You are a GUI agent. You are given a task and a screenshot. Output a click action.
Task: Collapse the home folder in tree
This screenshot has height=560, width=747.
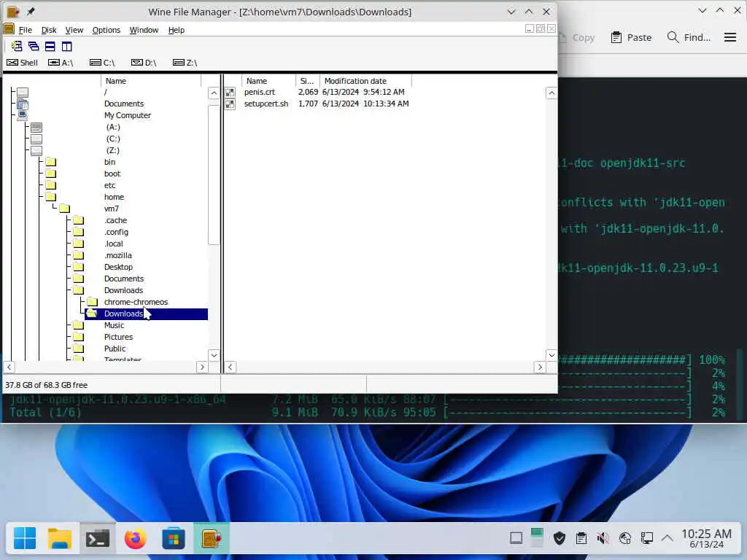point(51,197)
